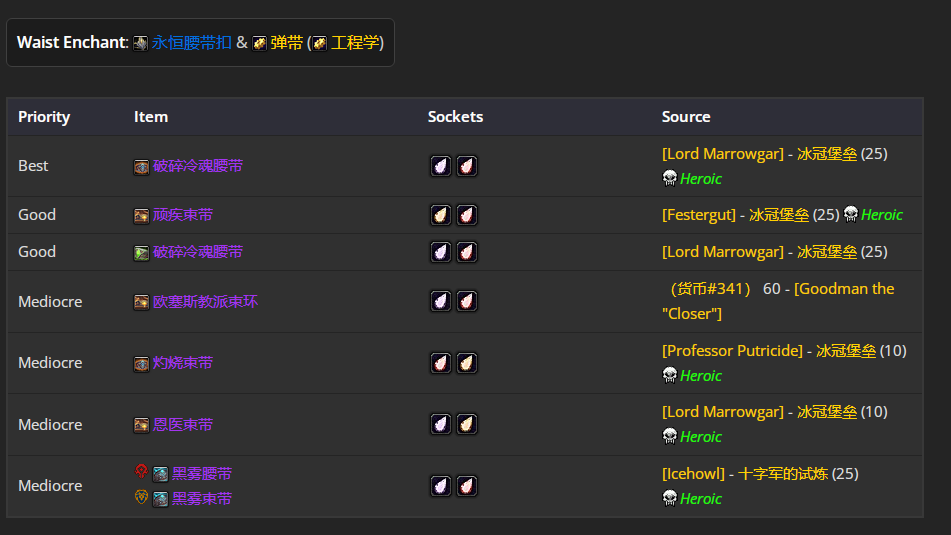
Task: Click the Horde faction icon beside 黑雾腰带
Action: [x=141, y=472]
